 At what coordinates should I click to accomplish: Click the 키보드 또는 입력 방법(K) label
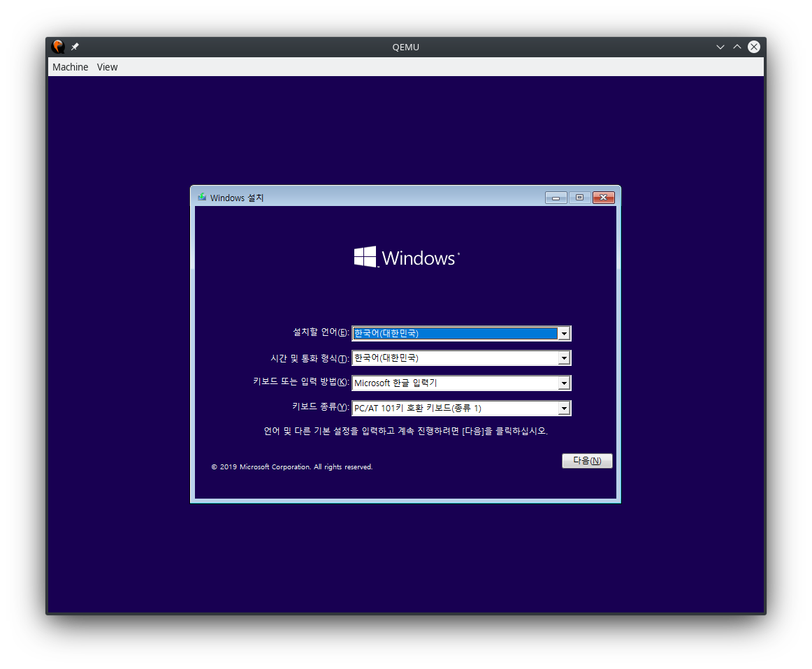[301, 382]
